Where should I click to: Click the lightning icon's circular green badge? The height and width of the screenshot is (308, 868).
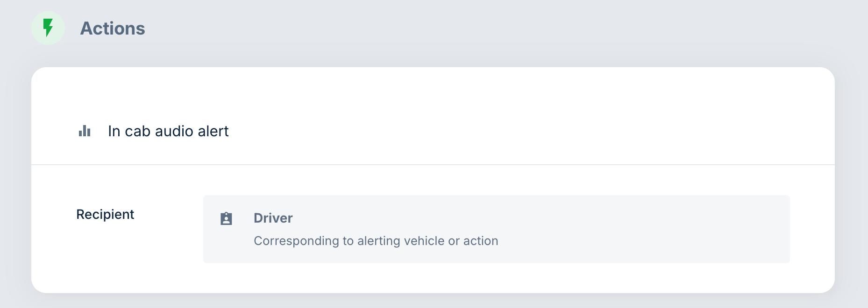pos(48,28)
